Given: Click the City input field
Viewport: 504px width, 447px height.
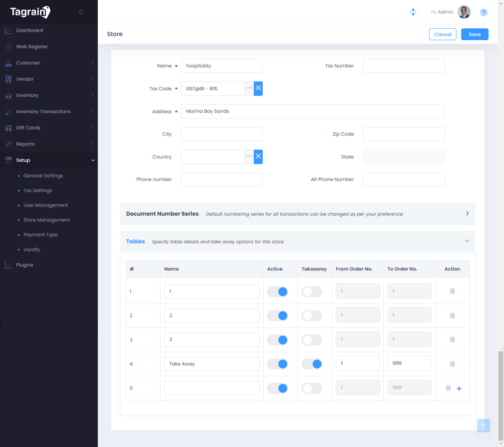Looking at the screenshot, I should pyautogui.click(x=221, y=134).
